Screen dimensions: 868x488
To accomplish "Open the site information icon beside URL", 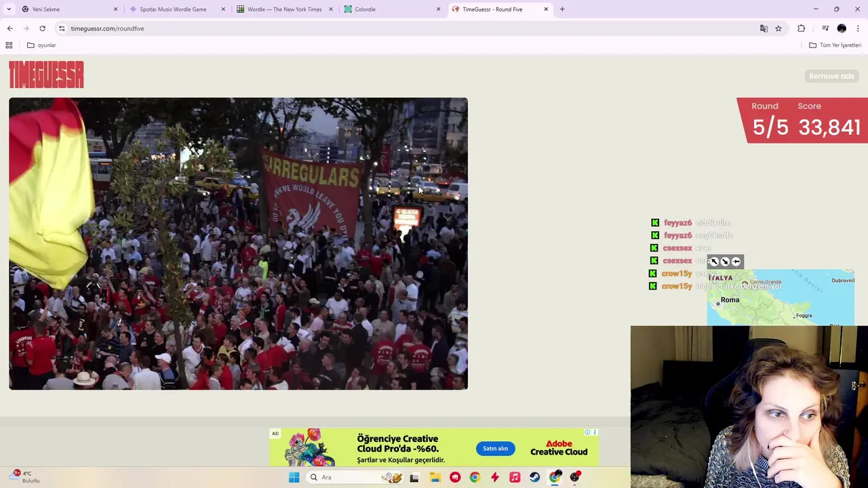I will pyautogui.click(x=62, y=28).
